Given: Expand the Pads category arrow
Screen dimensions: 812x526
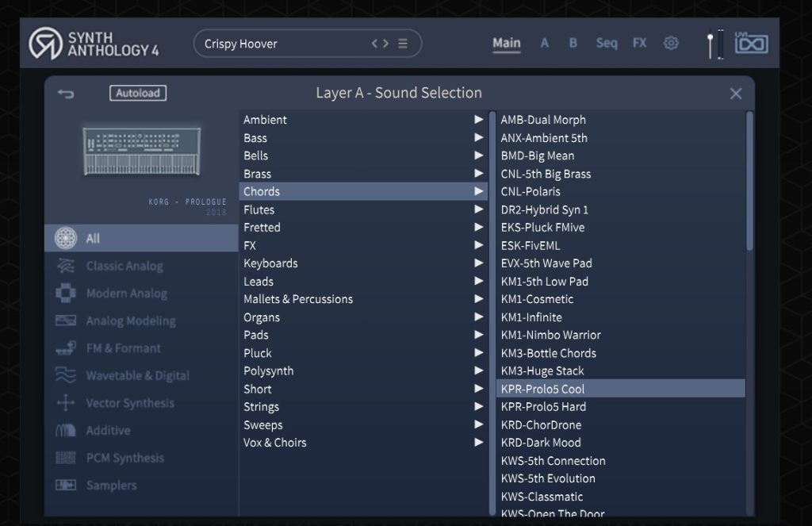Looking at the screenshot, I should tap(478, 335).
